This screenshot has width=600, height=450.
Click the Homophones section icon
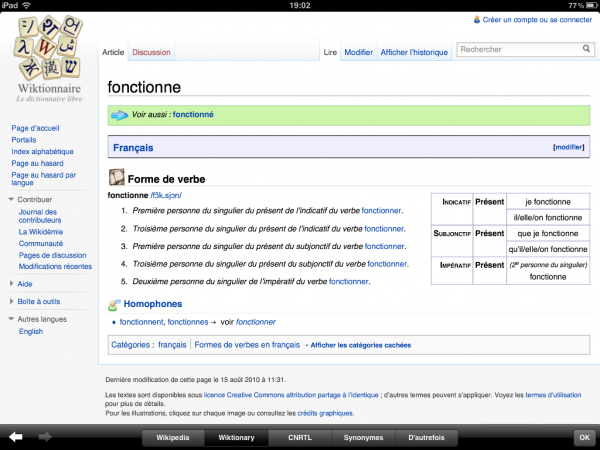point(115,303)
